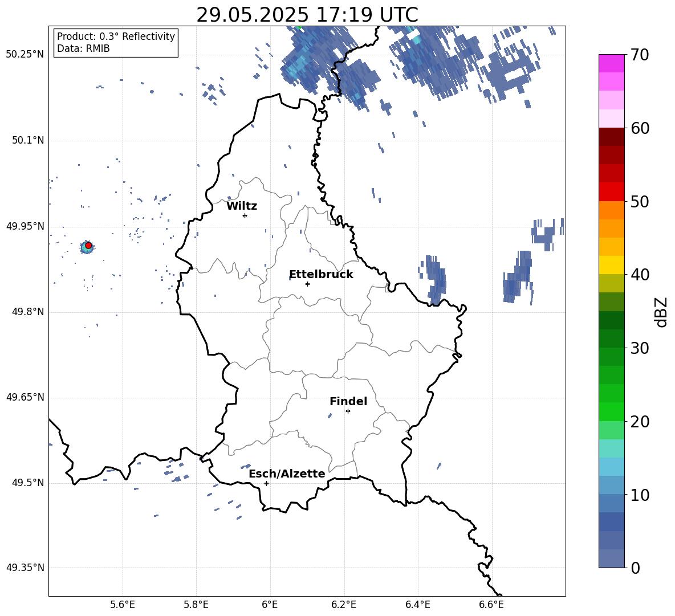The height and width of the screenshot is (616, 675).
Task: Click the red radar site dot
Action: [88, 246]
